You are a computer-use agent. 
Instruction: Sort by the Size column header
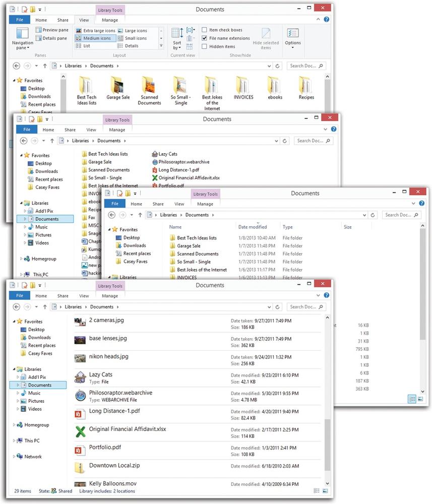[347, 227]
